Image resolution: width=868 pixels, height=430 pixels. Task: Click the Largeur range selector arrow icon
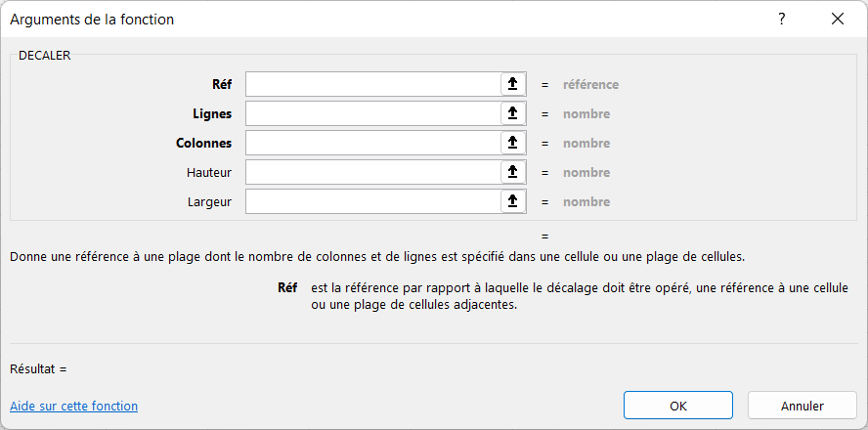[513, 201]
